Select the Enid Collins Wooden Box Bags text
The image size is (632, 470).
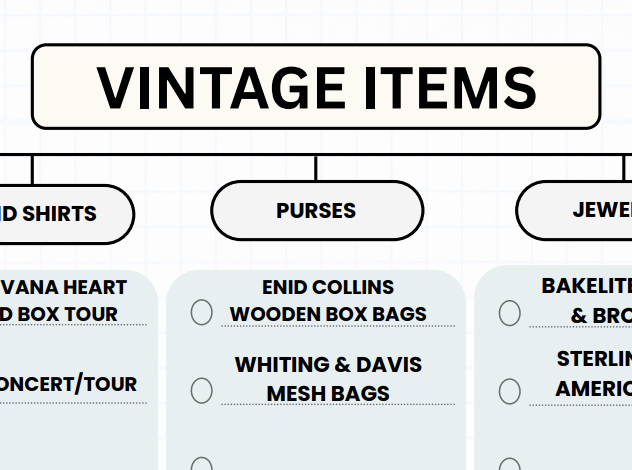[328, 301]
